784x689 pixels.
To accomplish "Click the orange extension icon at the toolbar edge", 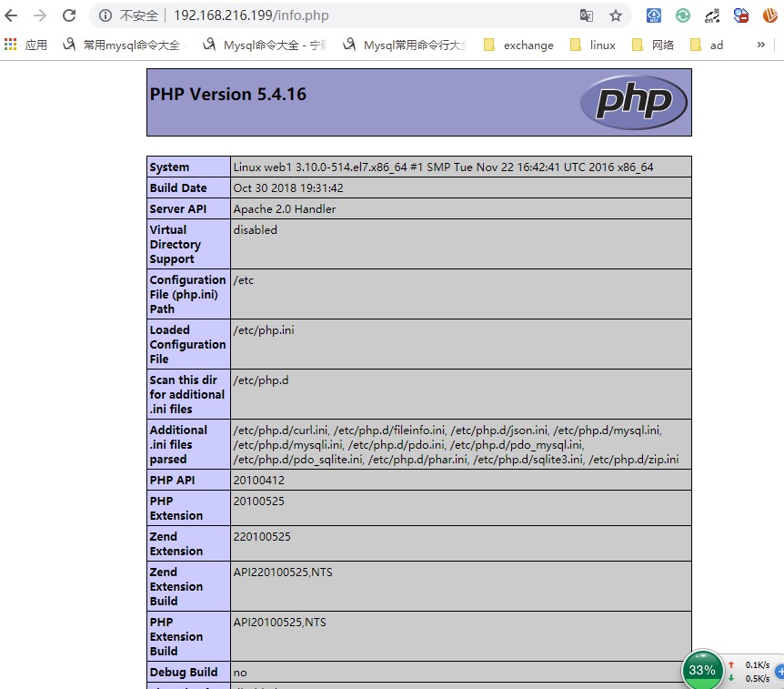I will [x=770, y=15].
